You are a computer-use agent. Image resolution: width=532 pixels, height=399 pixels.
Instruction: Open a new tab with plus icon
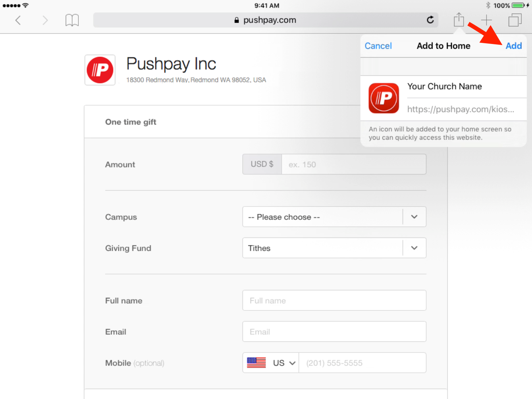tap(486, 20)
